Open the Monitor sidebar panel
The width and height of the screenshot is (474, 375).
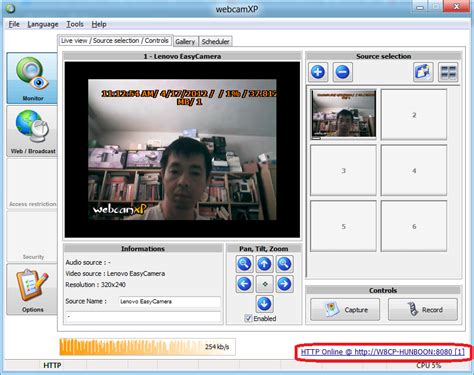(x=32, y=78)
